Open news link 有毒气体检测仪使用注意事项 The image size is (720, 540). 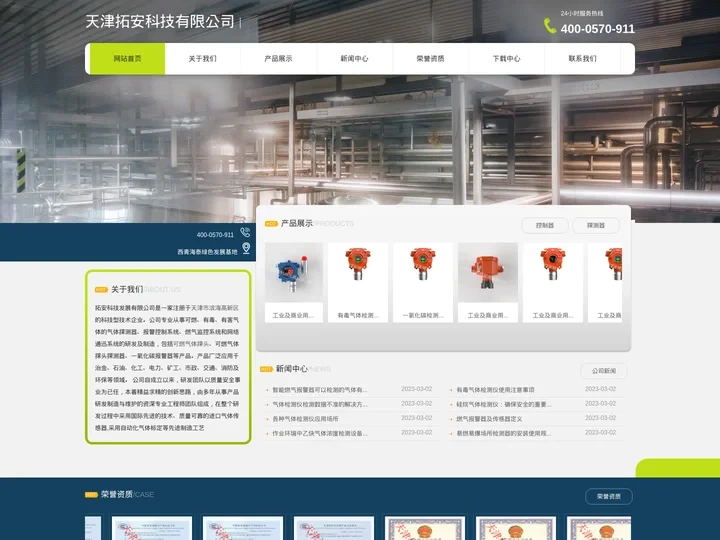495,390
